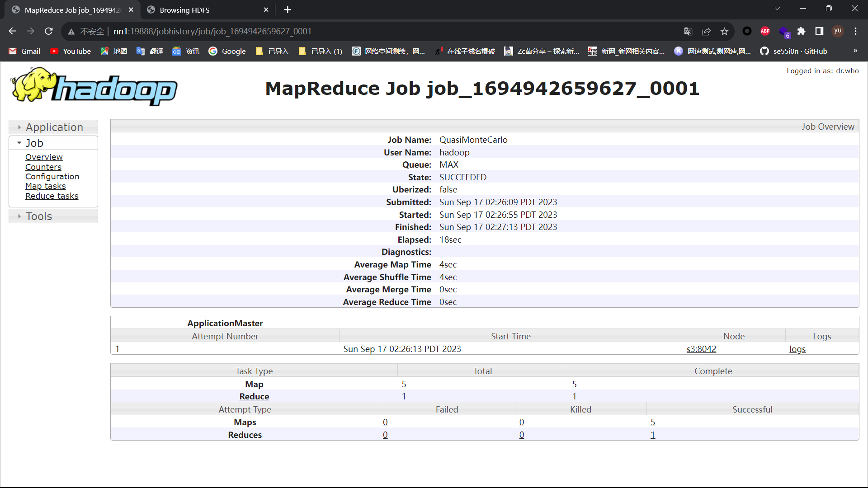Screen dimensions: 868x488
Task: Click the Google Translate page icon
Action: pyautogui.click(x=688, y=31)
